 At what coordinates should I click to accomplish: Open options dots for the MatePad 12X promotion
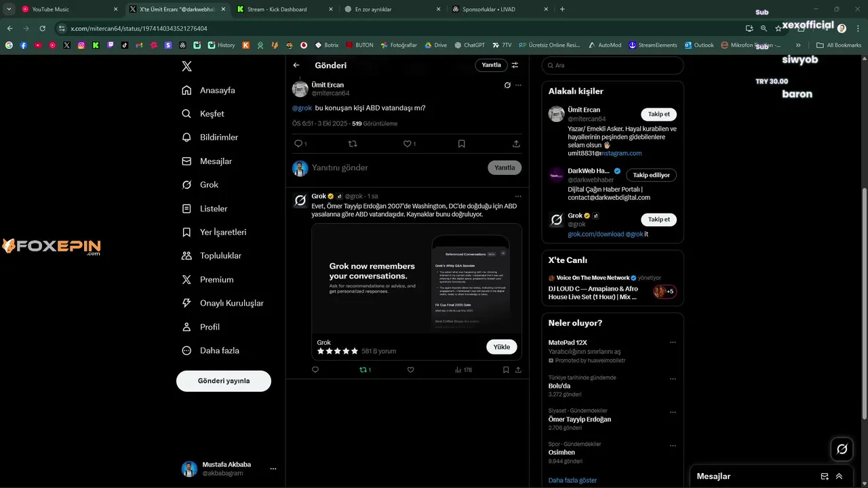(x=673, y=342)
